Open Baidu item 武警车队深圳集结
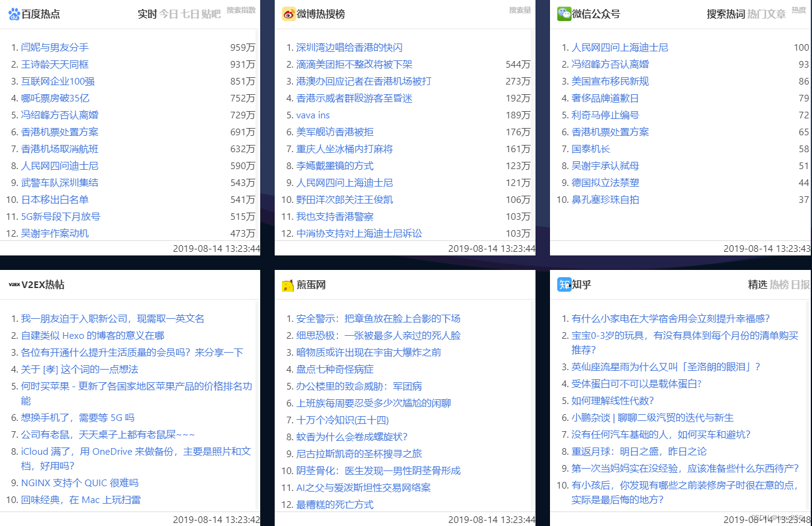The width and height of the screenshot is (812, 526). click(60, 182)
